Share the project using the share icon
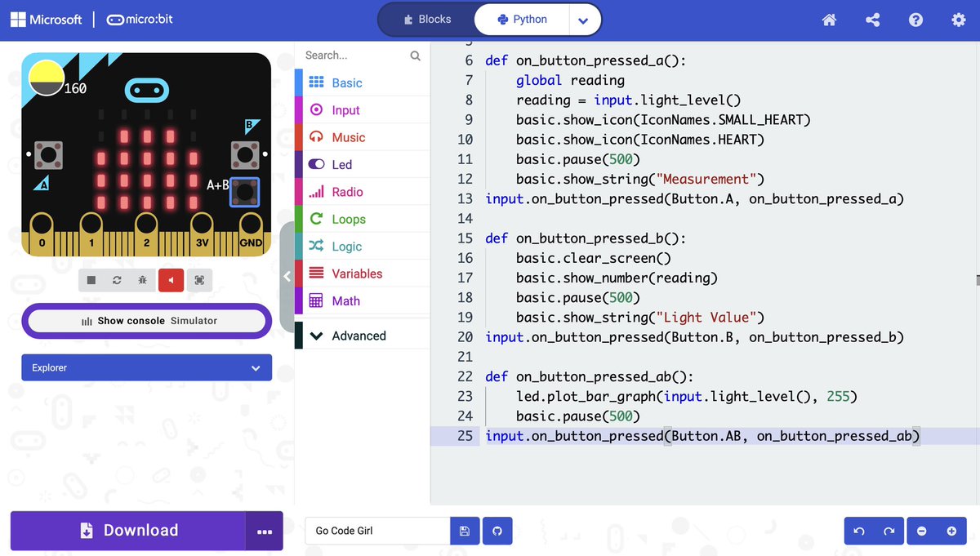 [872, 20]
